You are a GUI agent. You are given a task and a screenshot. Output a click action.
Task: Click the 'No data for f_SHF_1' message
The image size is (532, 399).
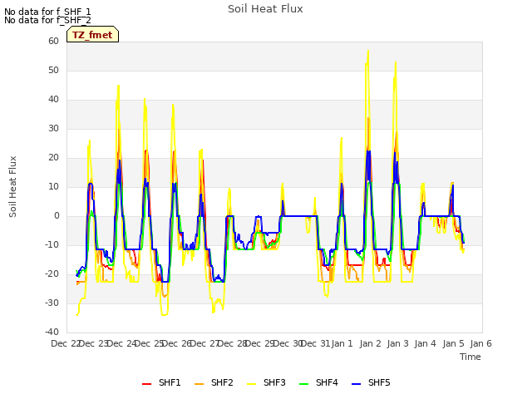(x=47, y=12)
